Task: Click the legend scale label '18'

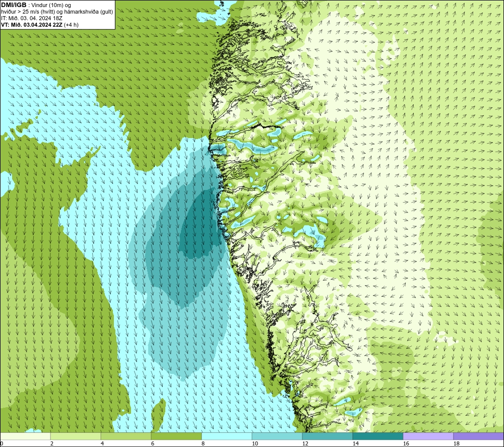Action: coord(457,443)
